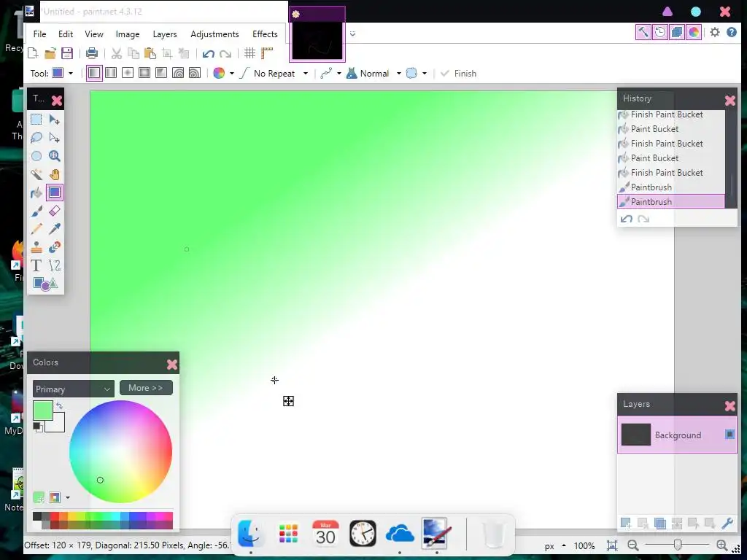Click the Undo arrow in main toolbar
This screenshot has height=560, width=747.
208,54
